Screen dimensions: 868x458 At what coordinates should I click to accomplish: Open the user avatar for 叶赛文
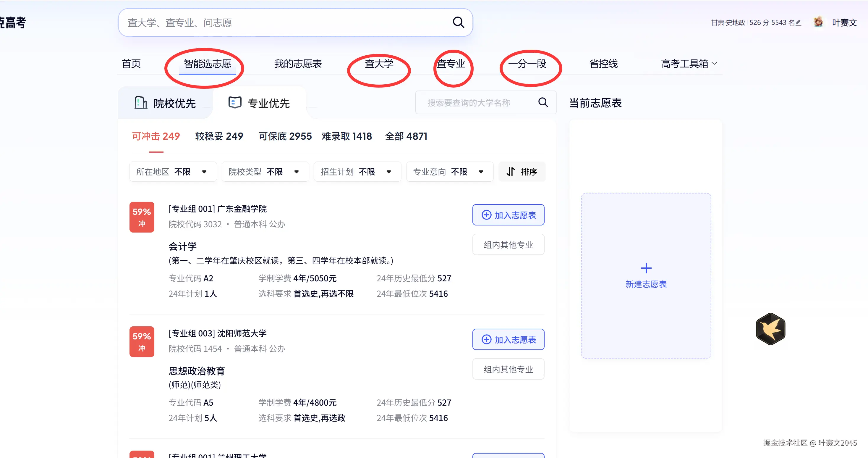click(818, 22)
